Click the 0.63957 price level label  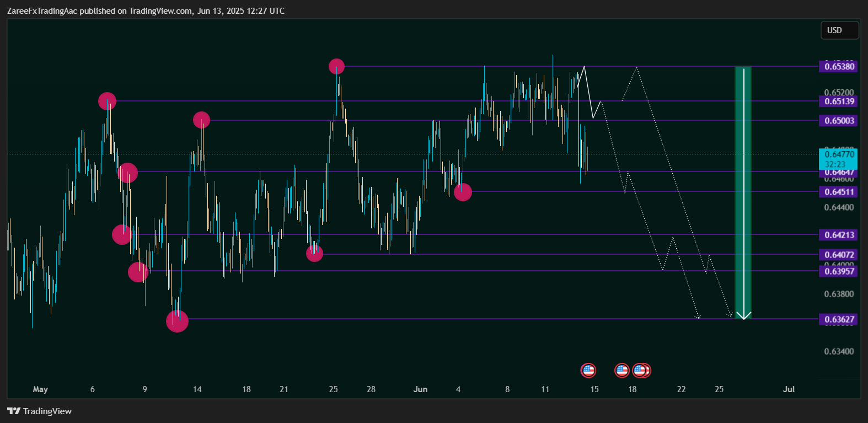pyautogui.click(x=839, y=271)
